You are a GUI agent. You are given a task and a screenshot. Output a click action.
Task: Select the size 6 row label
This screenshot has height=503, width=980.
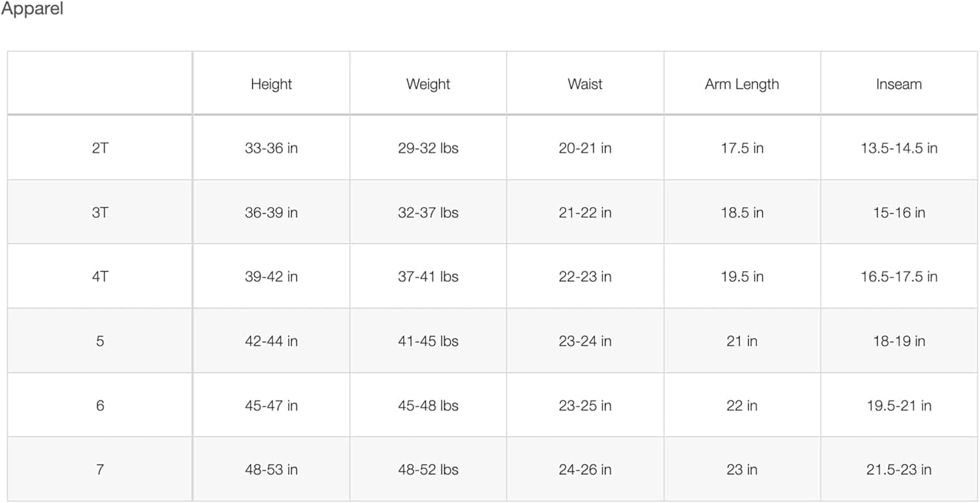(100, 406)
